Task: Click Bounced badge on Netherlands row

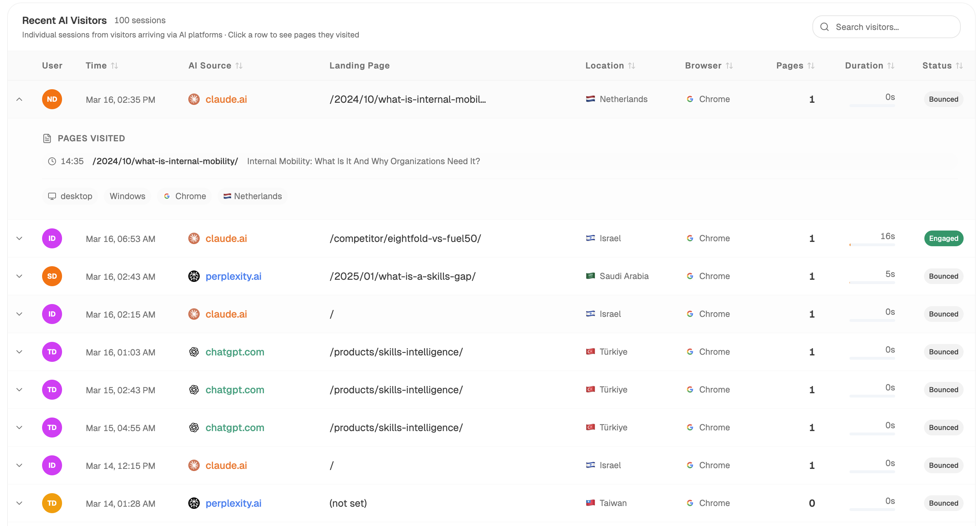Action: pyautogui.click(x=944, y=99)
